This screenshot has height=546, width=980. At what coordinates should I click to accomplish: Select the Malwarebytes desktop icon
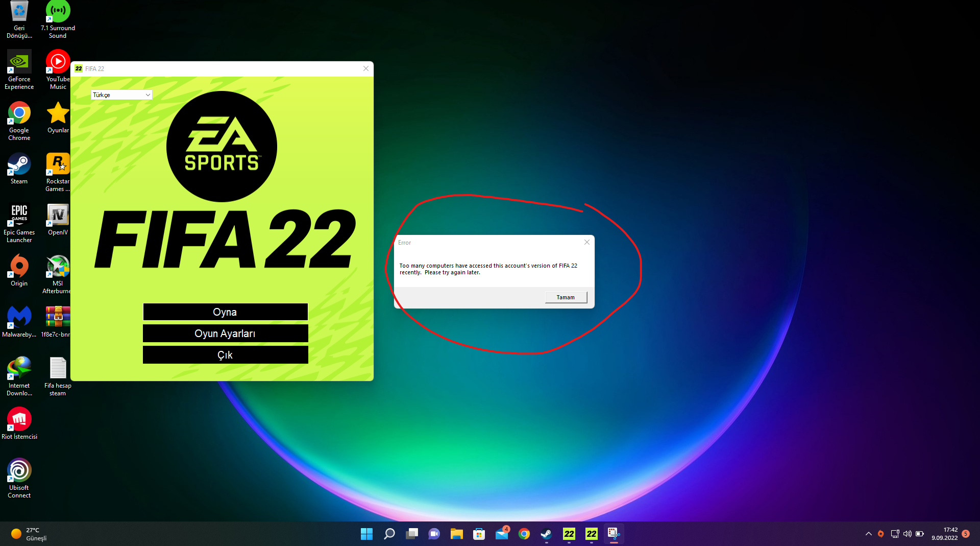tap(19, 322)
